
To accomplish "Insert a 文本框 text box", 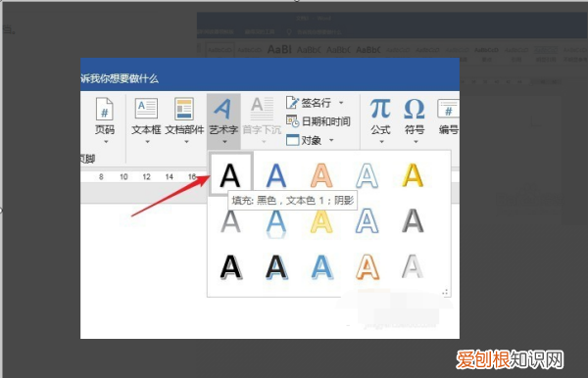I will point(146,119).
